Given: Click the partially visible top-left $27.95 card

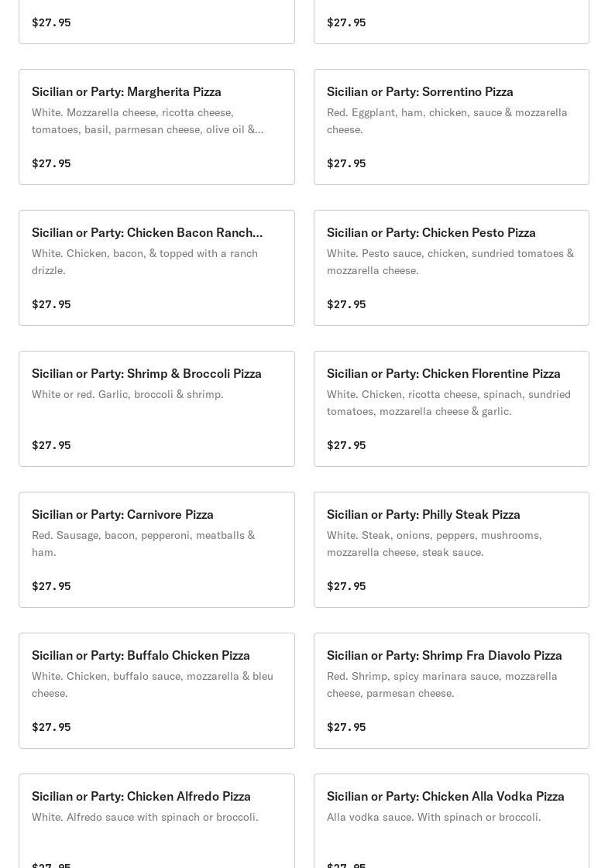Looking at the screenshot, I should (156, 22).
